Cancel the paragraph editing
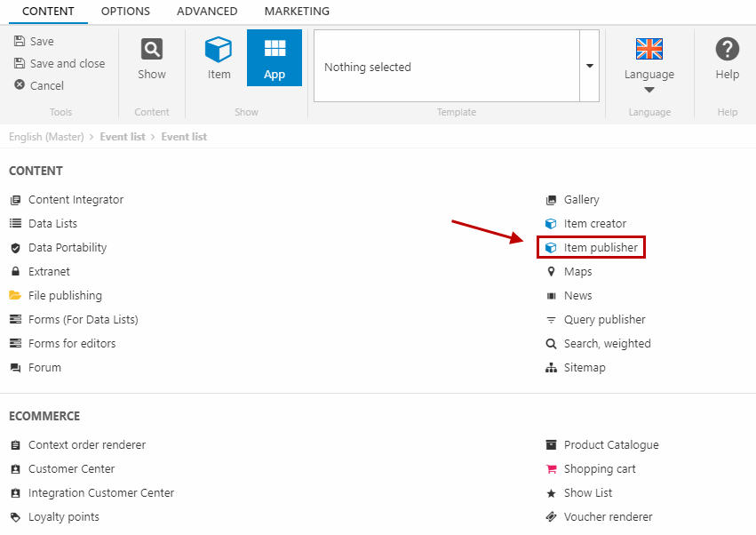Viewport: 756px width, 535px height. (39, 85)
